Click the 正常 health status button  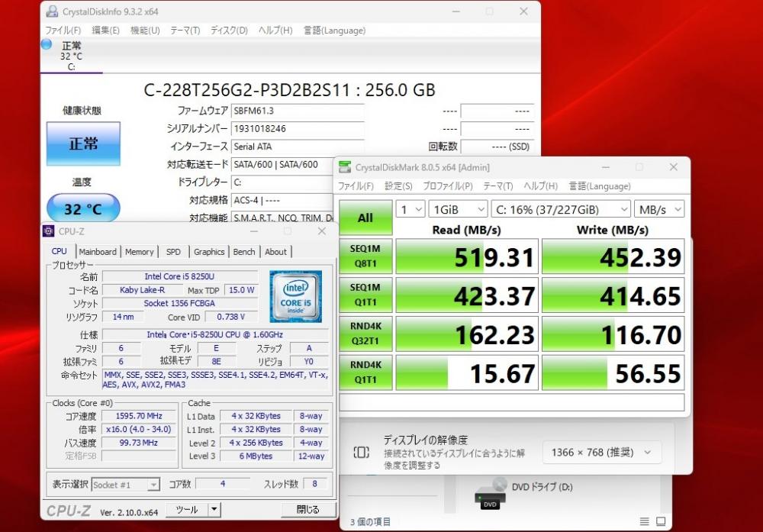pos(83,143)
